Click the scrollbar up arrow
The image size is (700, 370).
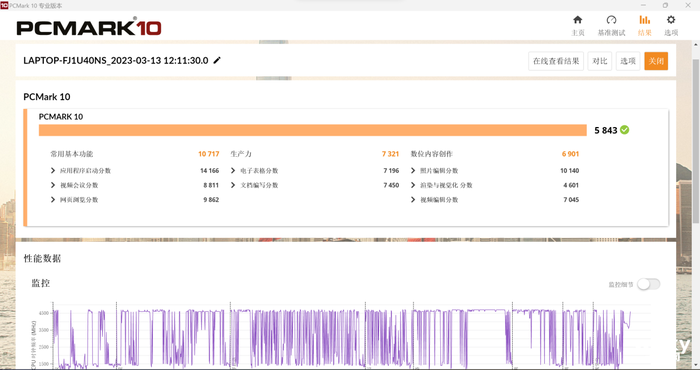696,45
